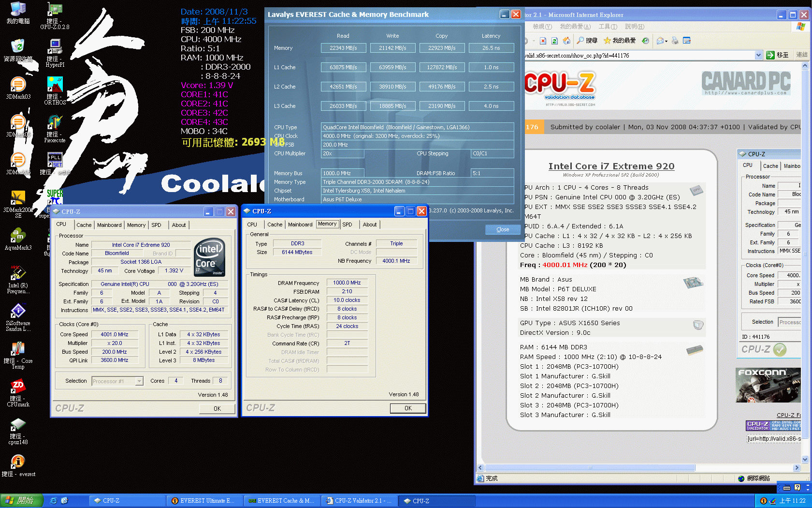The image size is (812, 508).
Task: Click the Links button in Internet Explorer
Action: (x=802, y=55)
